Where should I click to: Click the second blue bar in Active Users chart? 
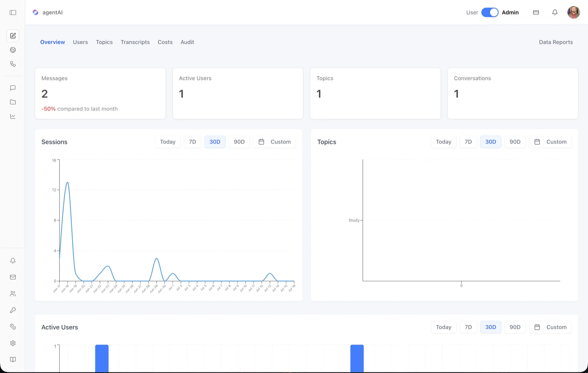(x=357, y=358)
